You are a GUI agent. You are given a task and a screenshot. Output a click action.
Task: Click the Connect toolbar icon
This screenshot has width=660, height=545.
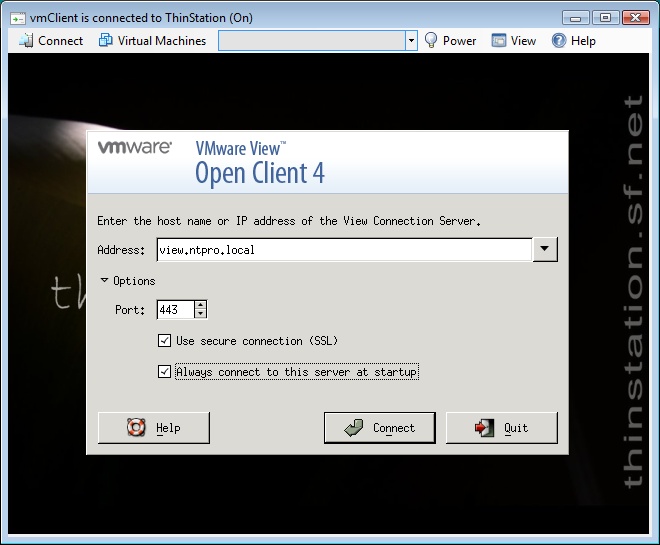[26, 41]
